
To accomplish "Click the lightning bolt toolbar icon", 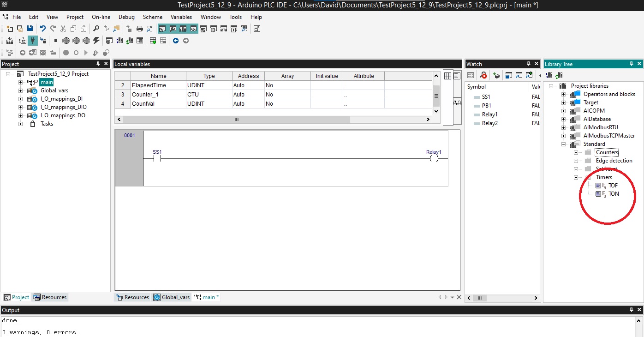I will click(x=96, y=41).
